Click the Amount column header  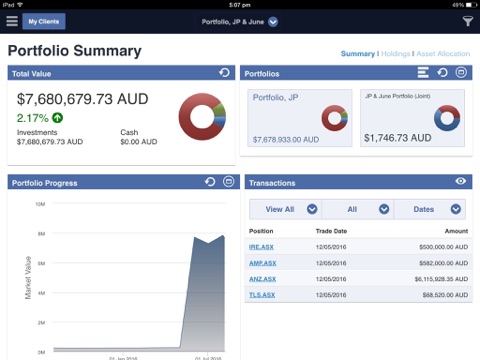click(456, 231)
